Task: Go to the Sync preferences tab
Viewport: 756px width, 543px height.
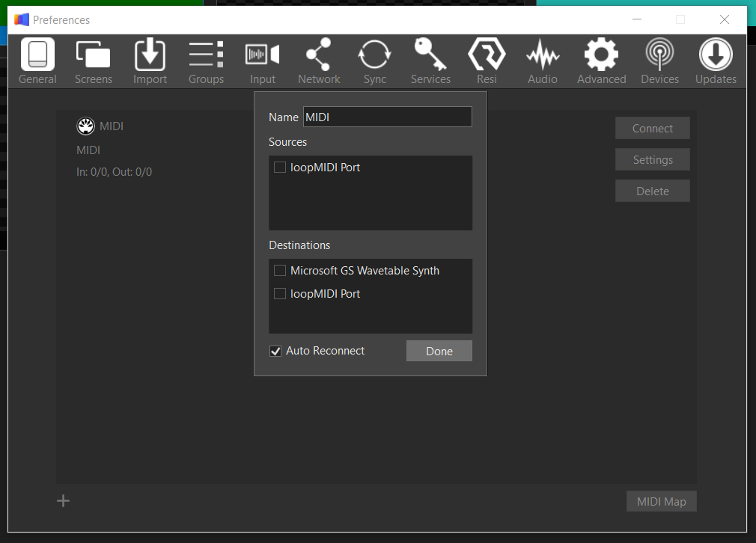Action: 374,61
